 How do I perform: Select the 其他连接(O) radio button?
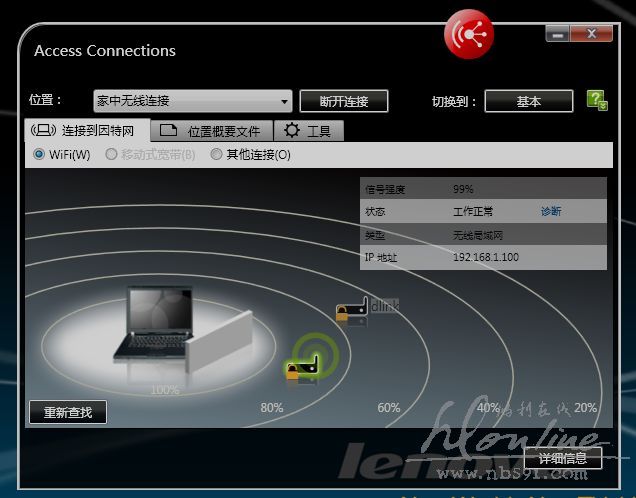[x=216, y=154]
